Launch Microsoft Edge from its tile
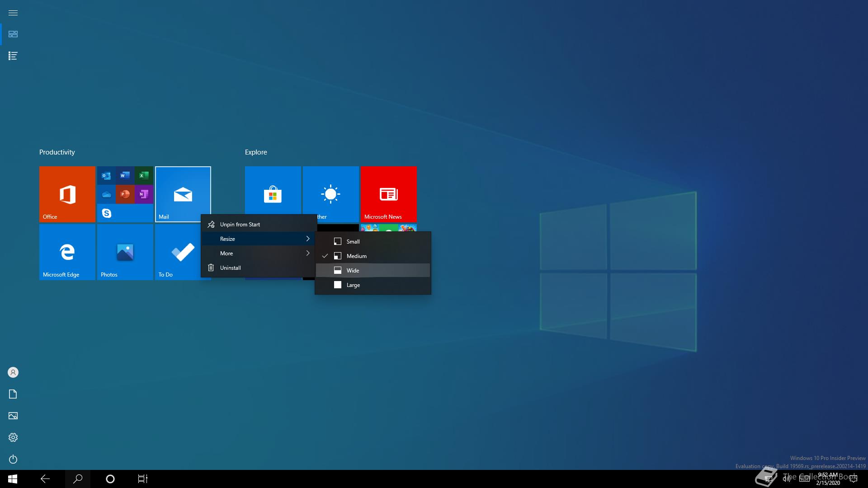Viewport: 868px width, 488px height. point(67,252)
